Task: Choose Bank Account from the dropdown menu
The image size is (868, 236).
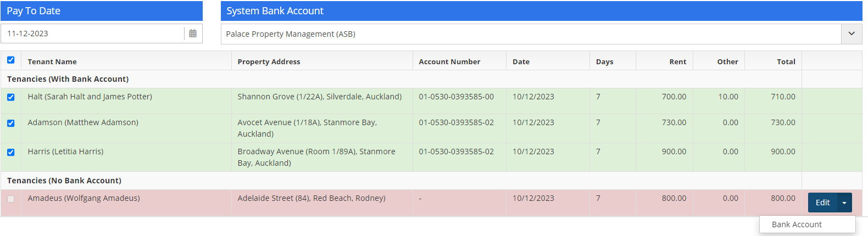Action: coord(808,224)
